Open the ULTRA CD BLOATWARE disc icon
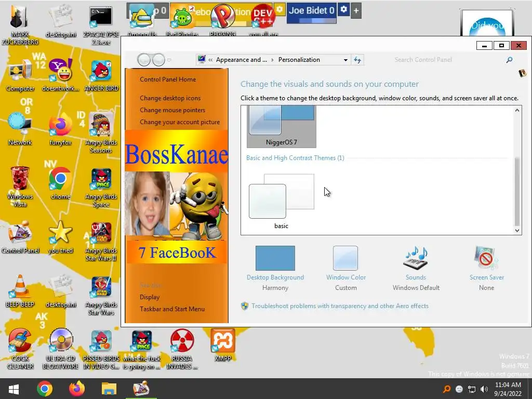 point(60,349)
